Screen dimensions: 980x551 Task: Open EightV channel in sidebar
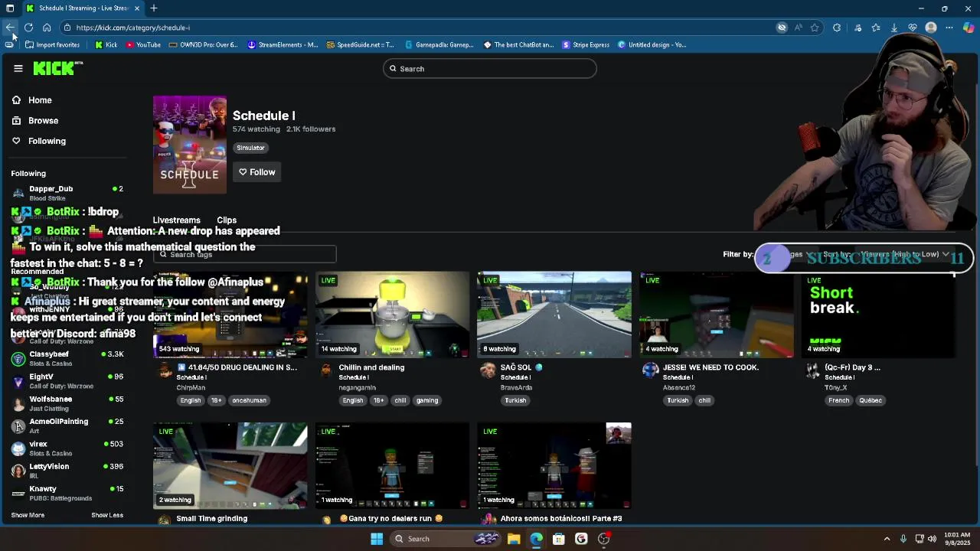pos(67,381)
